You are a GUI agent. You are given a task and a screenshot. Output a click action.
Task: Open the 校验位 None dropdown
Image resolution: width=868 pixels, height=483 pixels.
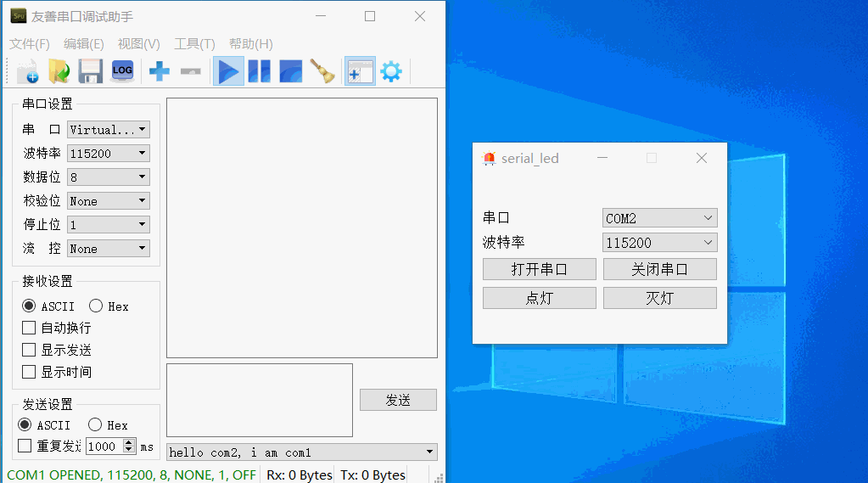click(109, 201)
